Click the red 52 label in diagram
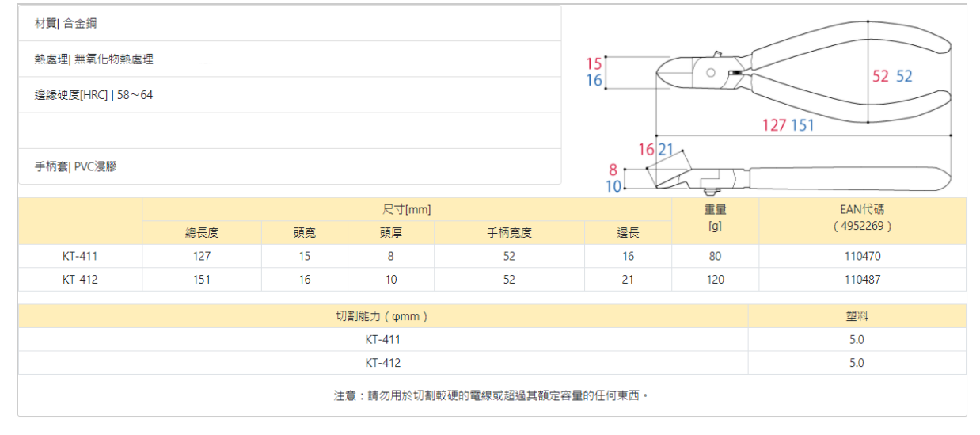 (x=880, y=76)
